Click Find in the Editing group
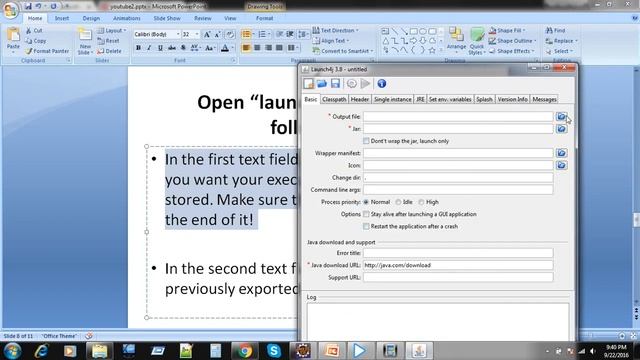 (x=556, y=31)
